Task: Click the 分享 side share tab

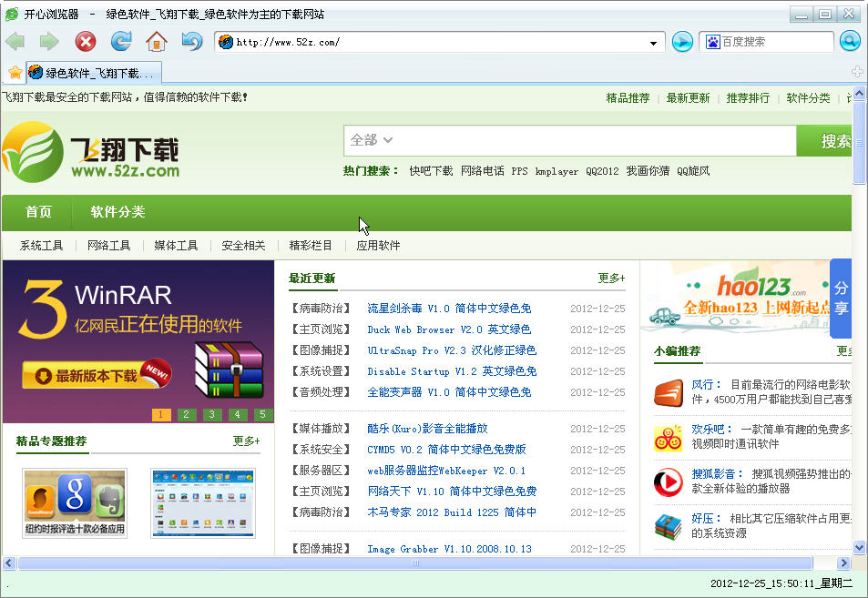Action: click(841, 298)
